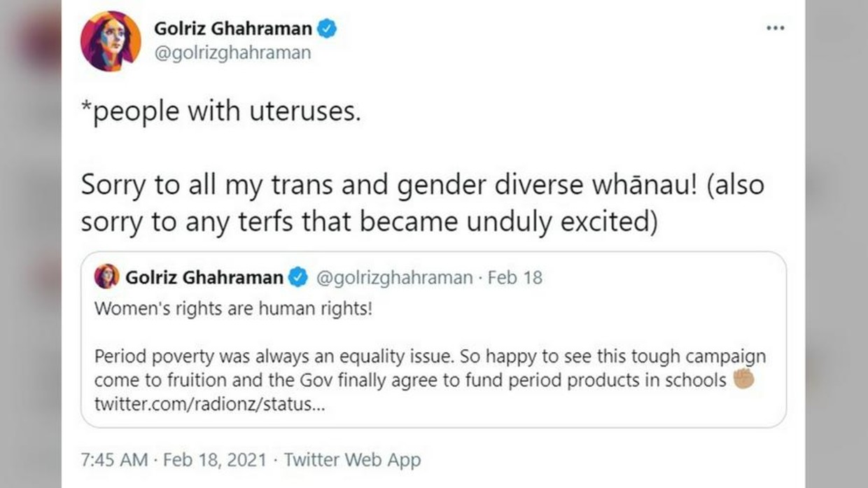
Task: Click the raised fist emoji
Action: [743, 379]
